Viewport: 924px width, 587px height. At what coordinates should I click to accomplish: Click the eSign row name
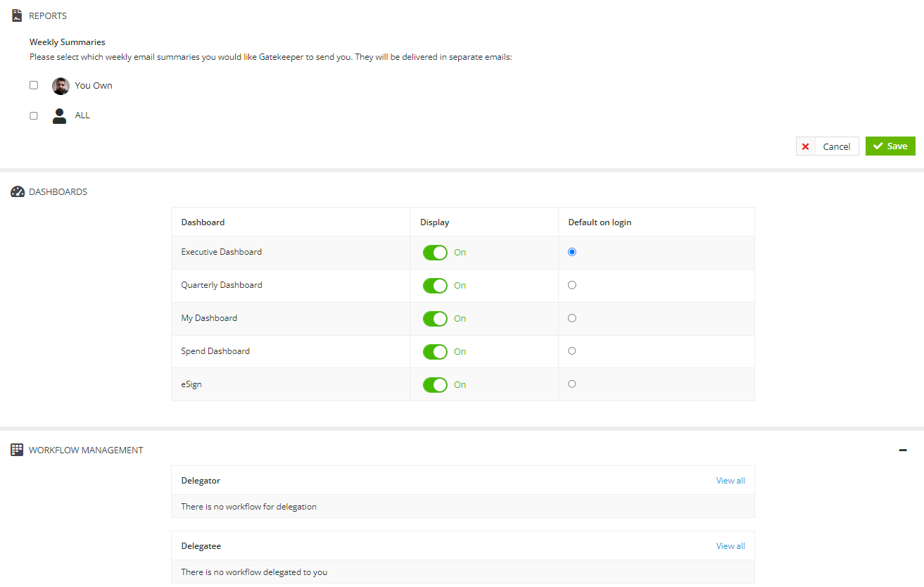[x=191, y=384]
